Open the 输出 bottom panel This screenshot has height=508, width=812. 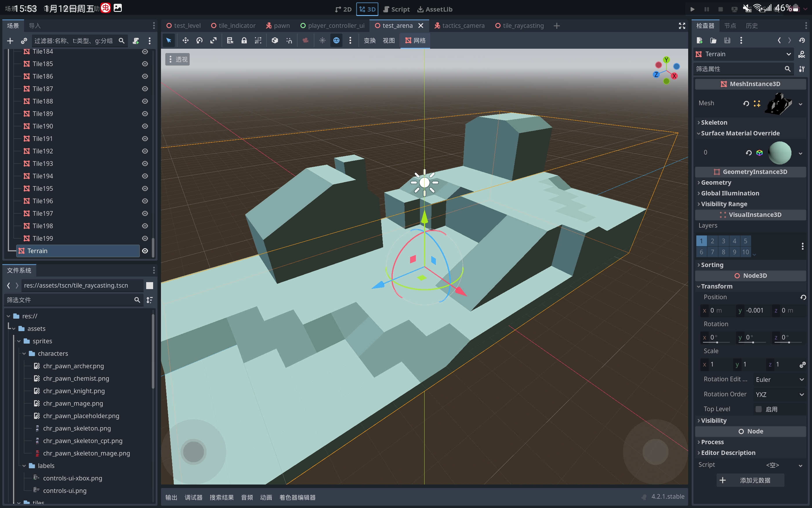pyautogui.click(x=171, y=497)
